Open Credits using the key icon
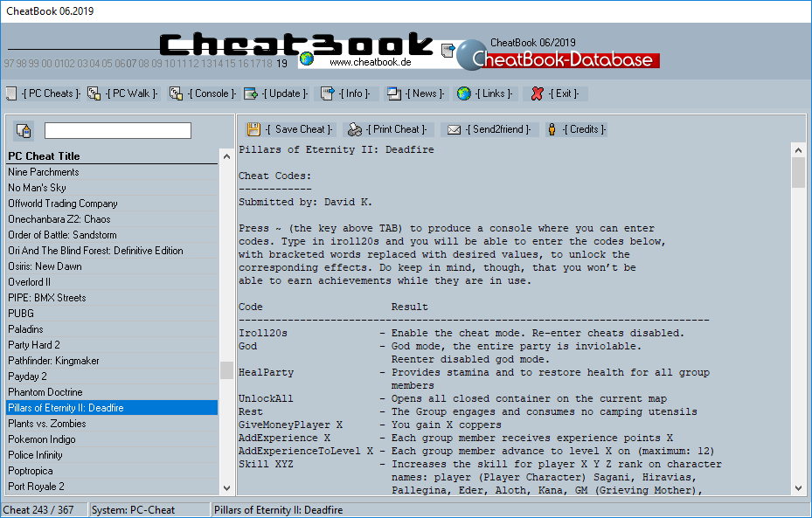The width and height of the screenshot is (812, 518). coord(552,129)
